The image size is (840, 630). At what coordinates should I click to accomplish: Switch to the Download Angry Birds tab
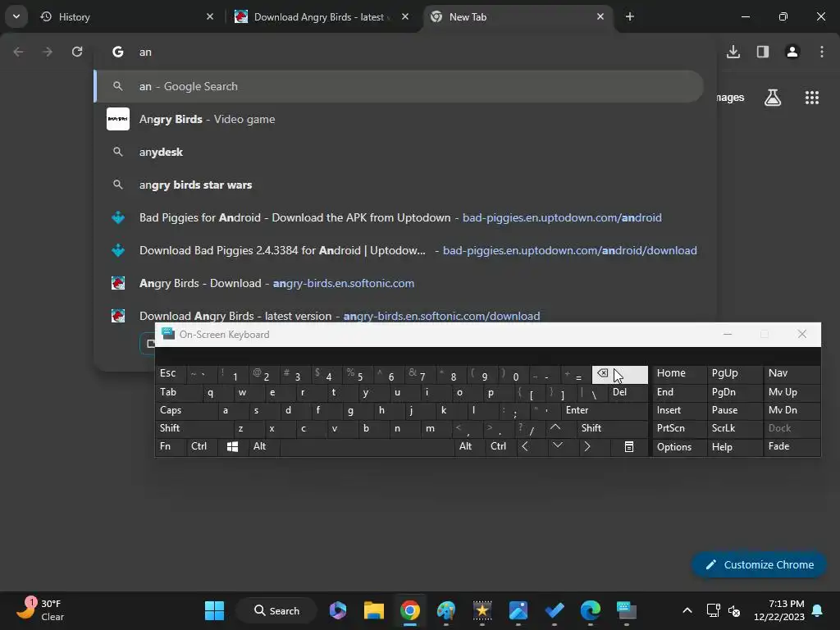tap(322, 16)
